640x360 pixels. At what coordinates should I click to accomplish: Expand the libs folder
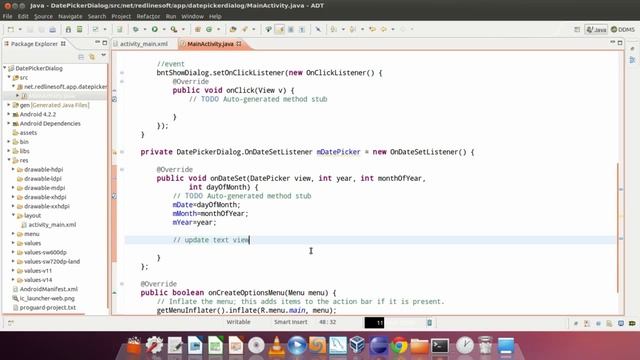coord(9,151)
